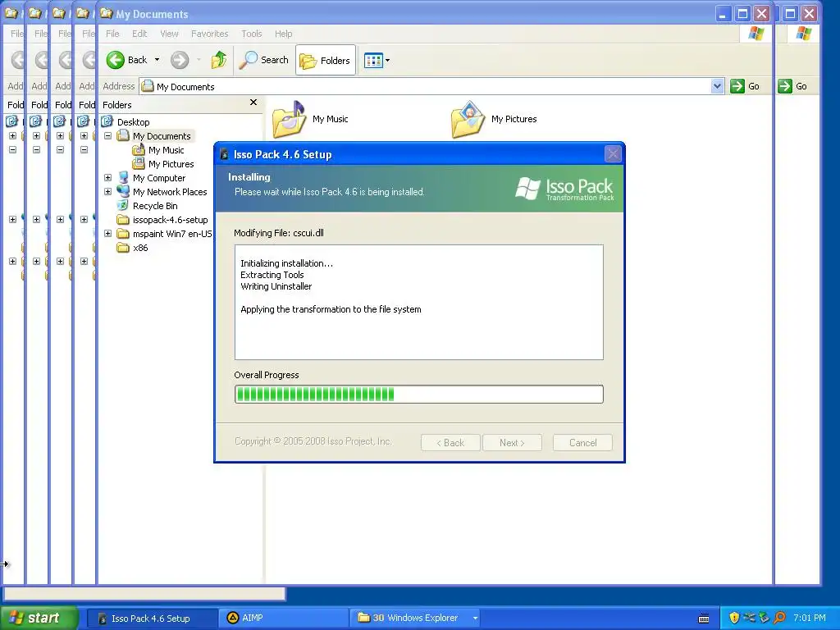The width and height of the screenshot is (840, 630).
Task: Select Desktop in the folder tree
Action: 134,122
